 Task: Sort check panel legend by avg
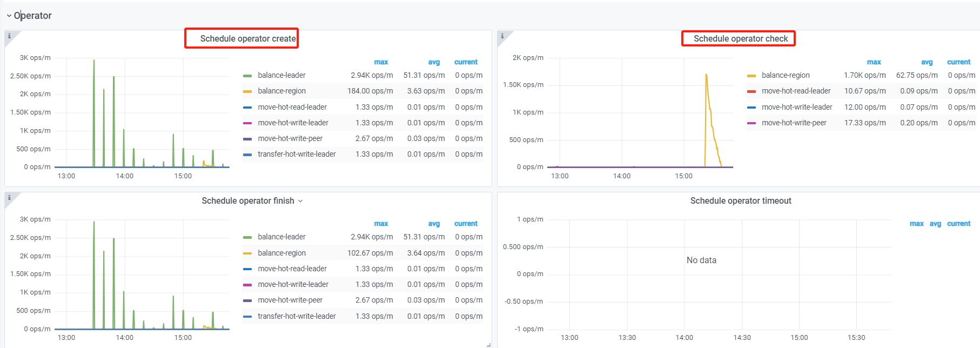[927, 62]
